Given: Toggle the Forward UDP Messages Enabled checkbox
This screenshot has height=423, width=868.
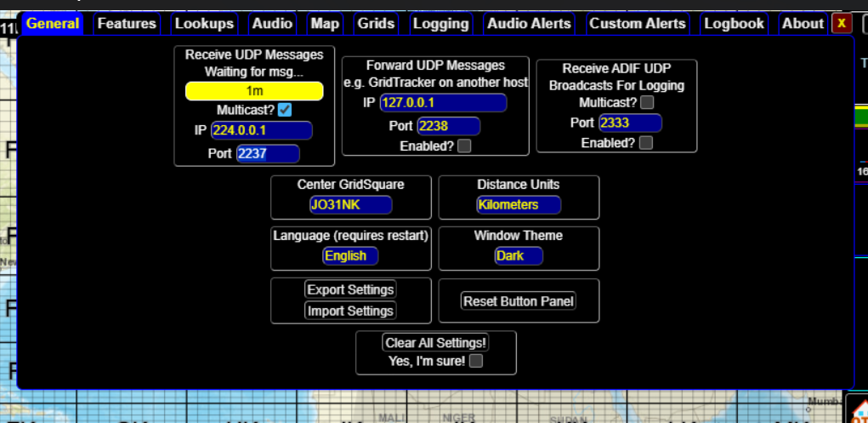Looking at the screenshot, I should (464, 146).
